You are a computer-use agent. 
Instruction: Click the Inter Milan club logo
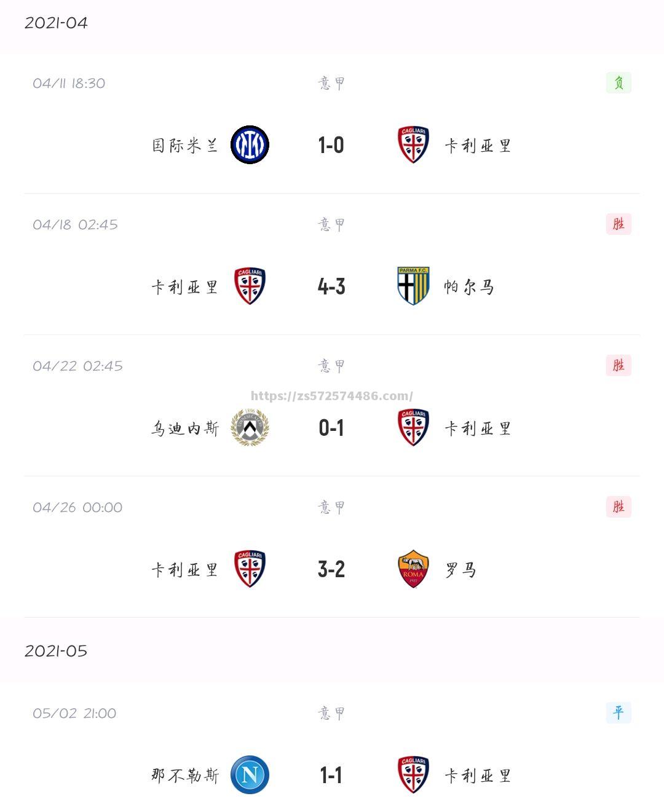(250, 145)
